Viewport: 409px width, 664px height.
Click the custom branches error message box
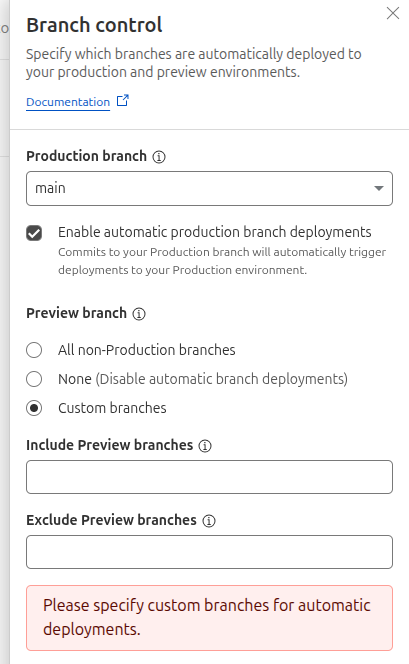point(209,618)
